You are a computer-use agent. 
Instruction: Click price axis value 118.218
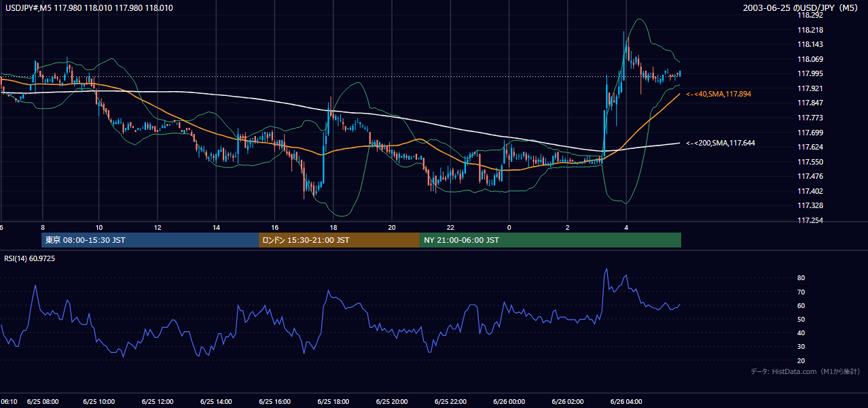810,30
